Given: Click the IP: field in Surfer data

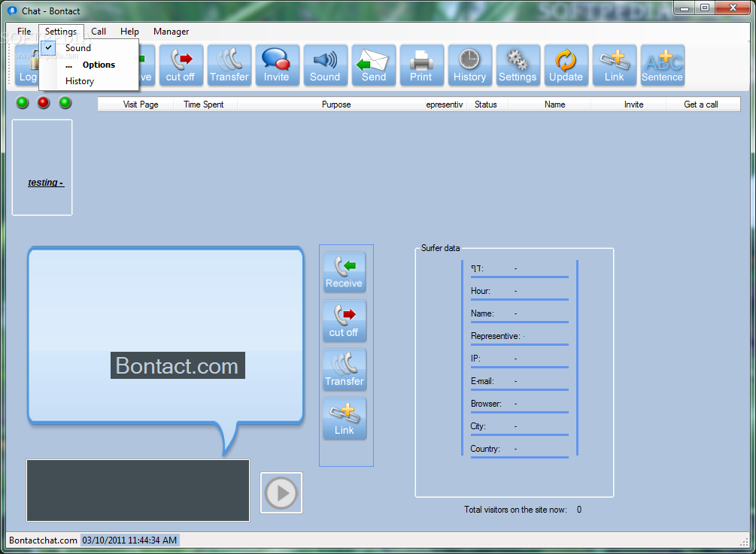Looking at the screenshot, I should click(519, 359).
